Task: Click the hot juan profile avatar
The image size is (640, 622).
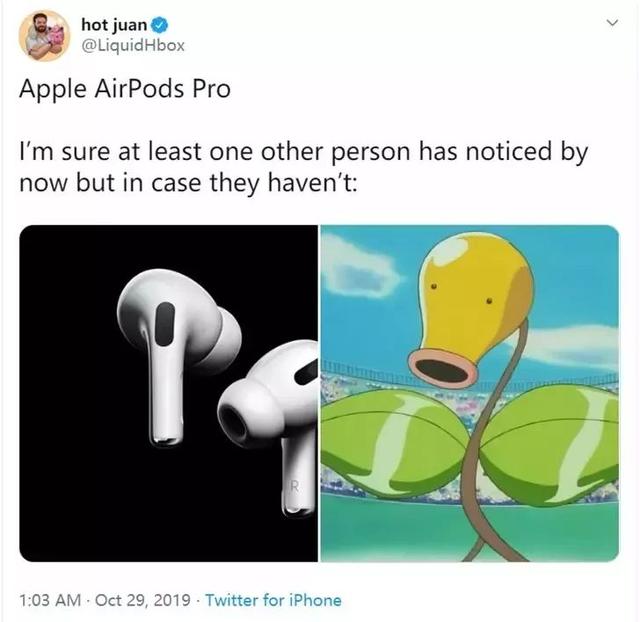Action: (44, 36)
